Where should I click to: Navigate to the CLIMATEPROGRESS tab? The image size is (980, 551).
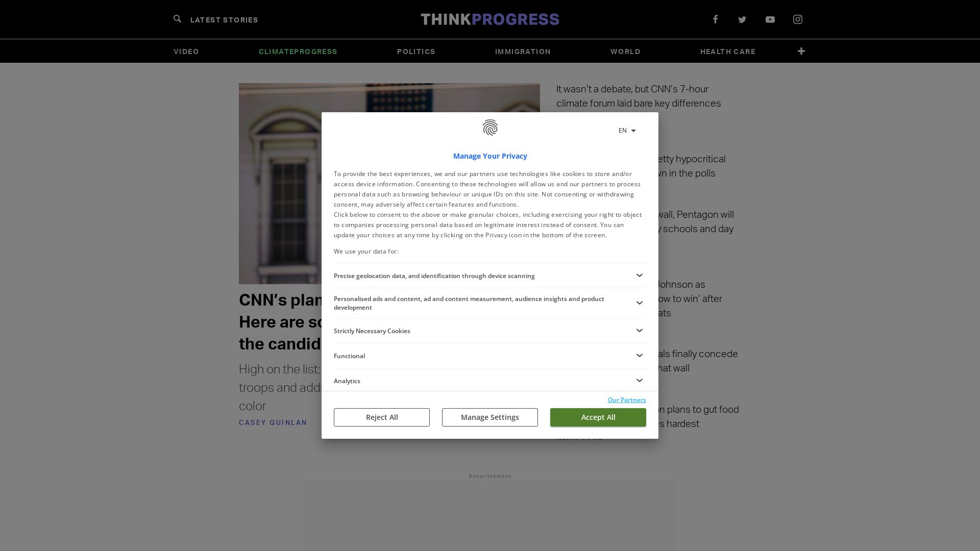pyautogui.click(x=298, y=51)
